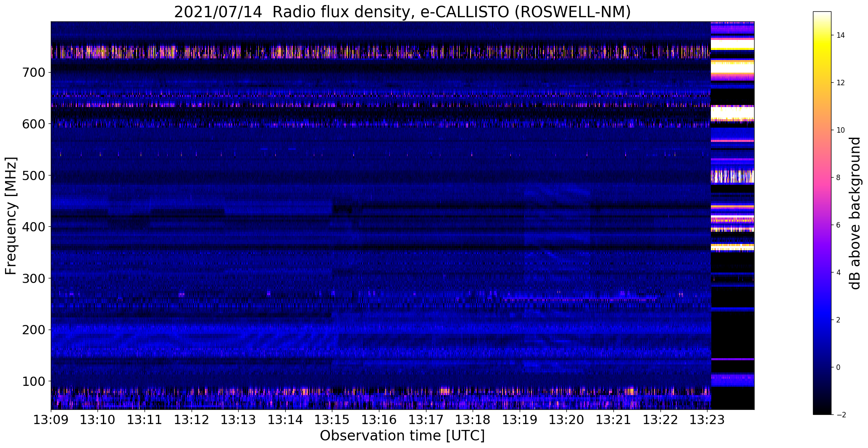
Task: Click the 13:18 time tick label
Action: click(473, 420)
